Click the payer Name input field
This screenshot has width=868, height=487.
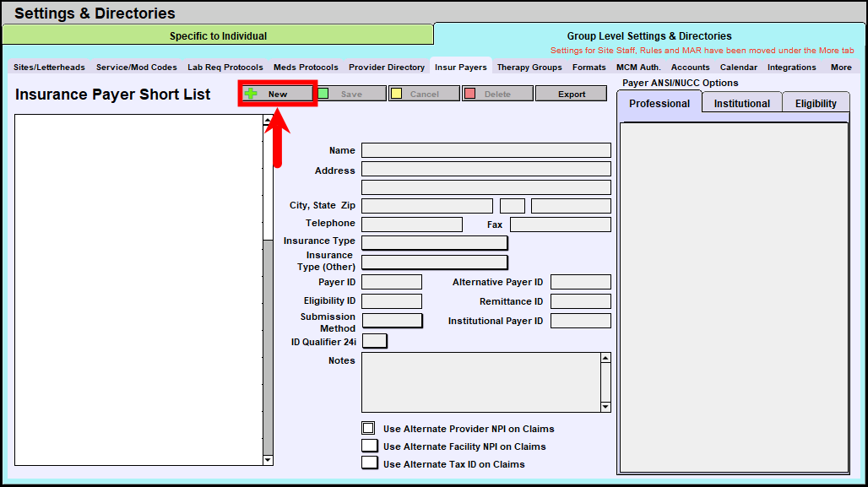[486, 150]
